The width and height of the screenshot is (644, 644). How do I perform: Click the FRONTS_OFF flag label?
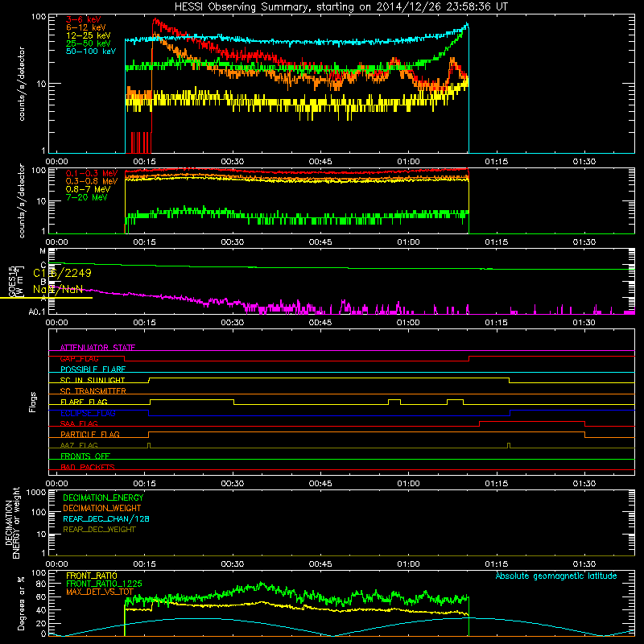pos(85,456)
